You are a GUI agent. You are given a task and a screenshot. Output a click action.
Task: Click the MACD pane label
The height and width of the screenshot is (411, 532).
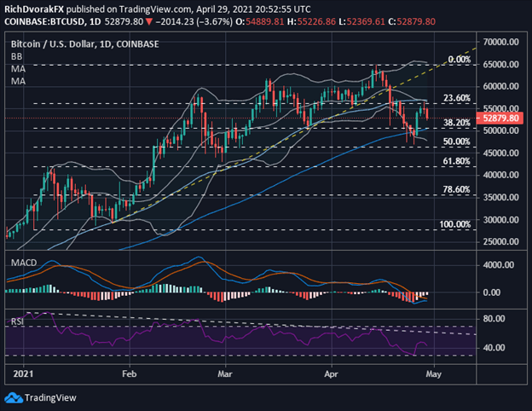point(24,263)
